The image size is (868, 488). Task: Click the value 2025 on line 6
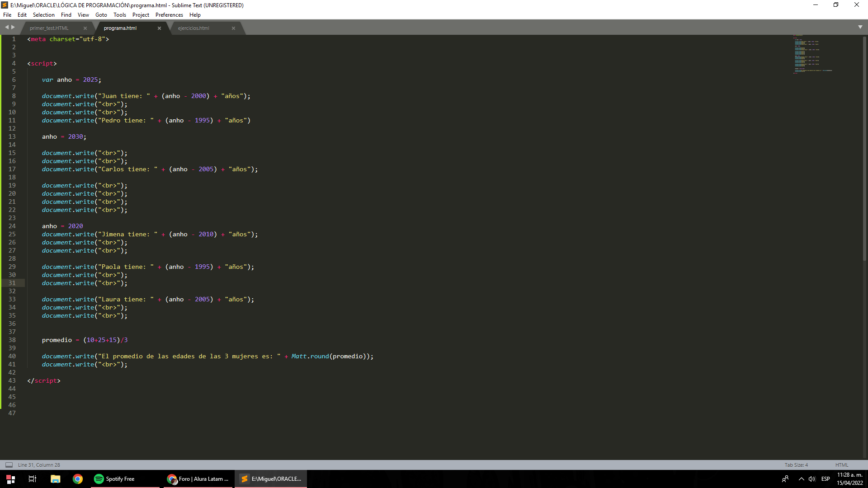pyautogui.click(x=90, y=80)
